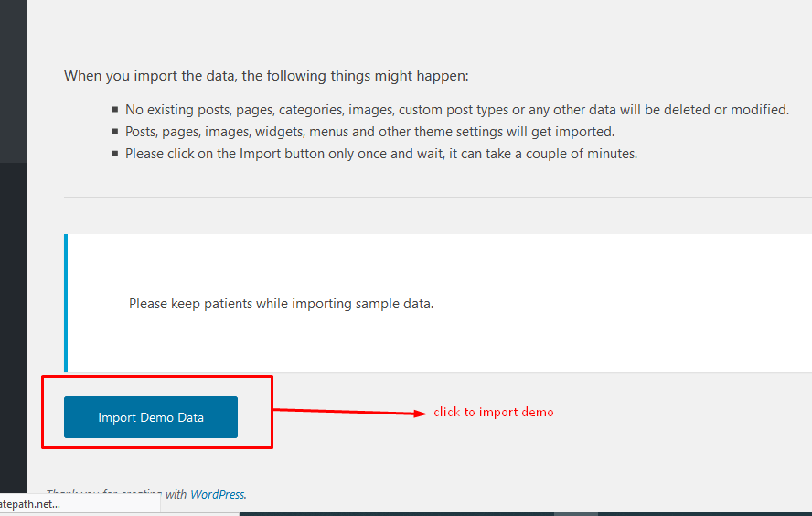Select the 'Posts, pages, images, widgets' bullet text
The image size is (812, 516).
pyautogui.click(x=369, y=132)
